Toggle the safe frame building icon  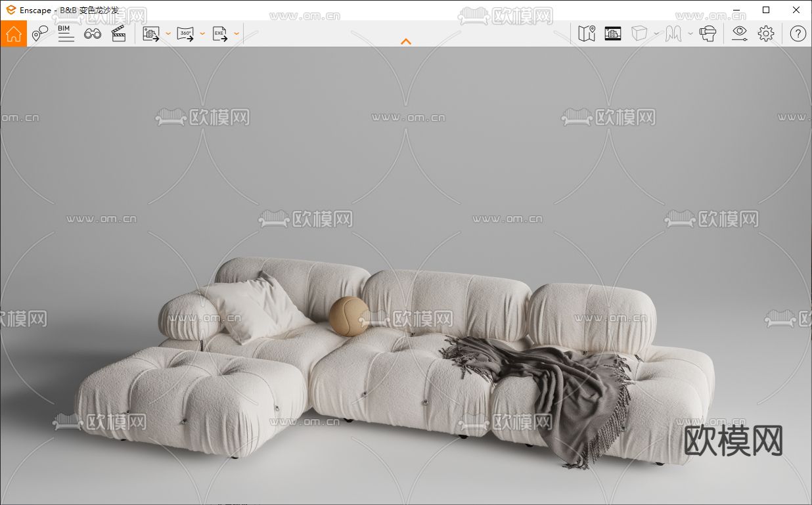coord(613,33)
